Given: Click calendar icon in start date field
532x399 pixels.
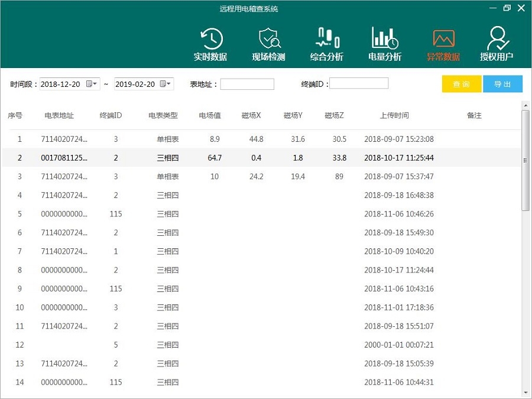Looking at the screenshot, I should point(89,84).
